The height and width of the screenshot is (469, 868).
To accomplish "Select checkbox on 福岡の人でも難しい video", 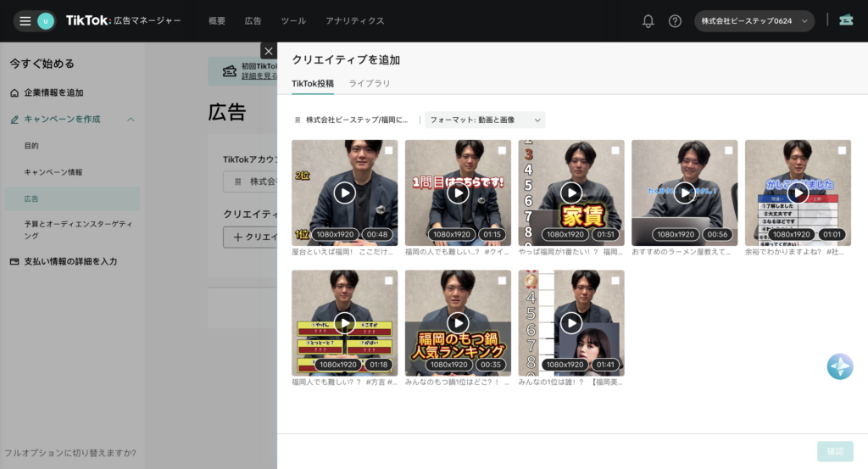I will tap(502, 150).
